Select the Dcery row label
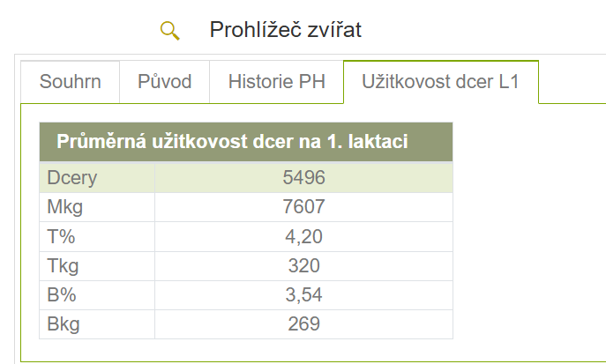Viewport: 606px width, 364px height. tap(71, 178)
